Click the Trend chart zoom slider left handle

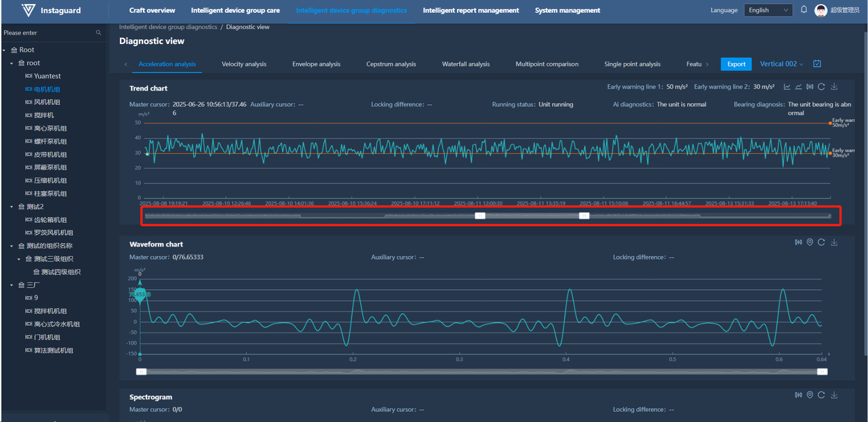click(x=479, y=215)
